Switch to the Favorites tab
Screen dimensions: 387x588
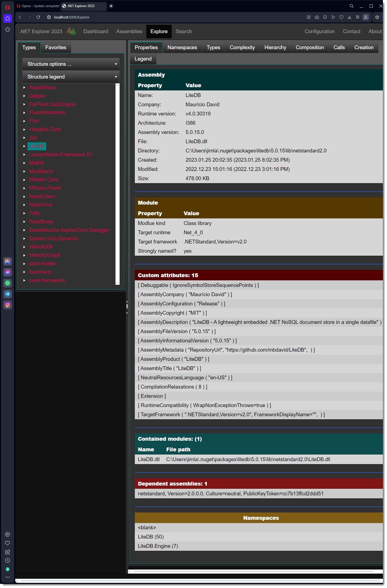click(x=56, y=48)
